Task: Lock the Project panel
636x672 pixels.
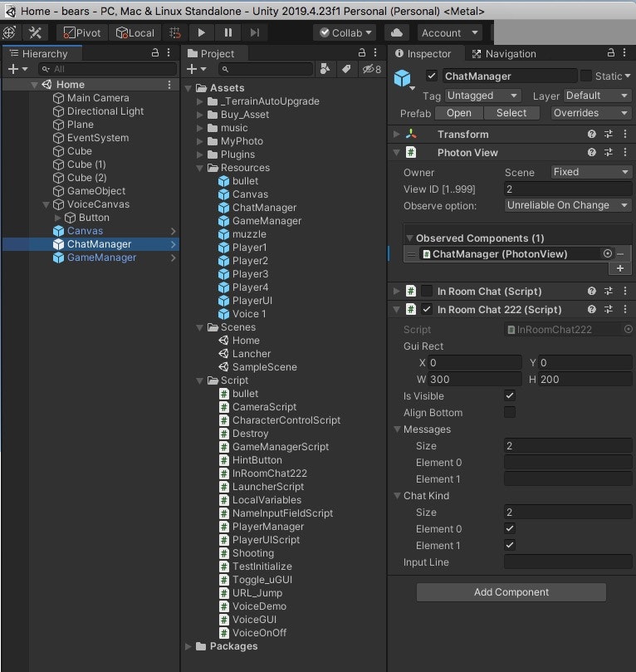Action: 362,52
